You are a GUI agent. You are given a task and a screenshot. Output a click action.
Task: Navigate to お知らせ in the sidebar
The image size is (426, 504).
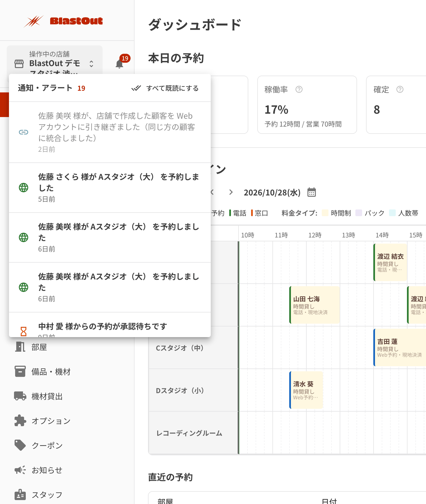pos(67,470)
